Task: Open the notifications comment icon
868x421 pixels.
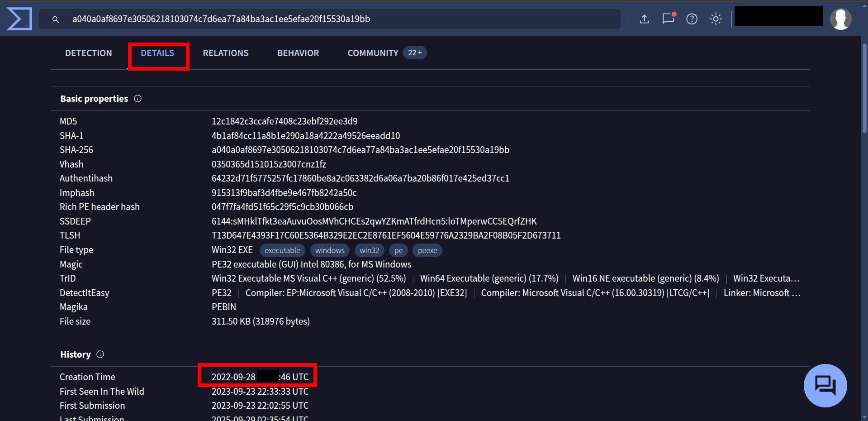Action: pos(668,19)
